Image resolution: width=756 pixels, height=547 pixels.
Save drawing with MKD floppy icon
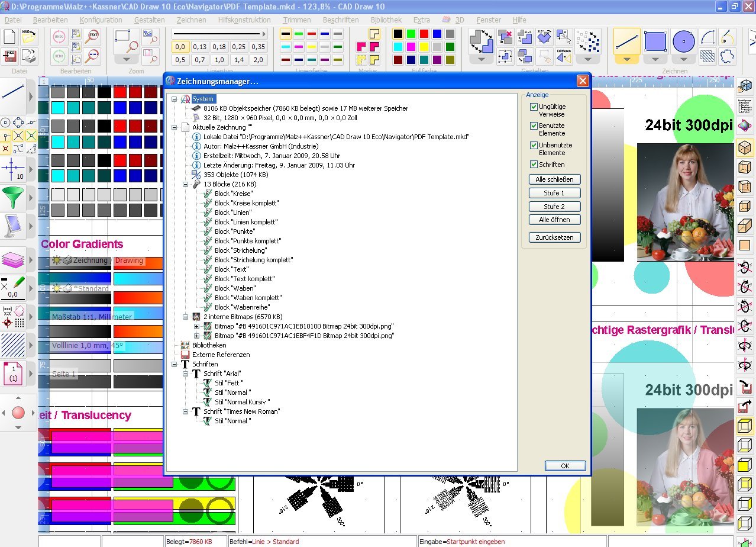click(x=9, y=56)
